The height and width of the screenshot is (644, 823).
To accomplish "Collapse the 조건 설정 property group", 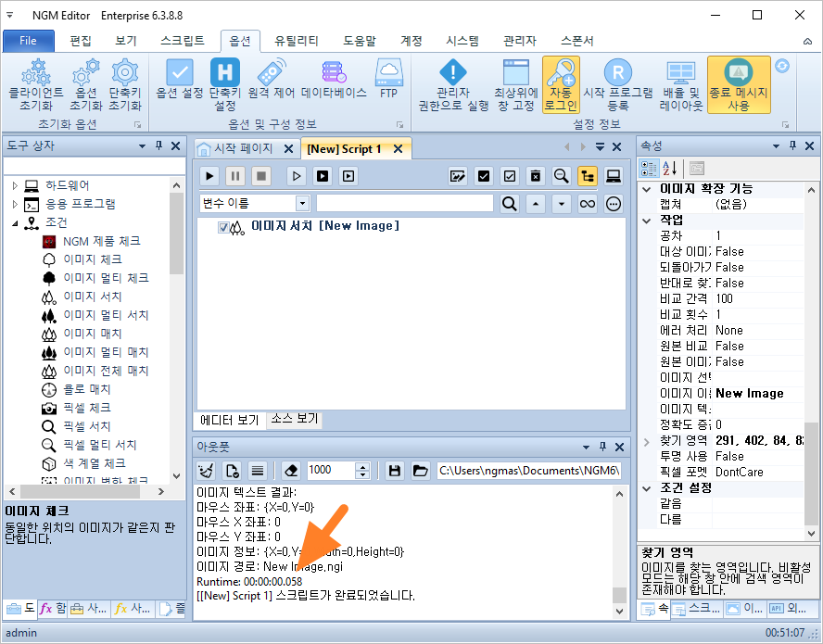I will point(647,488).
